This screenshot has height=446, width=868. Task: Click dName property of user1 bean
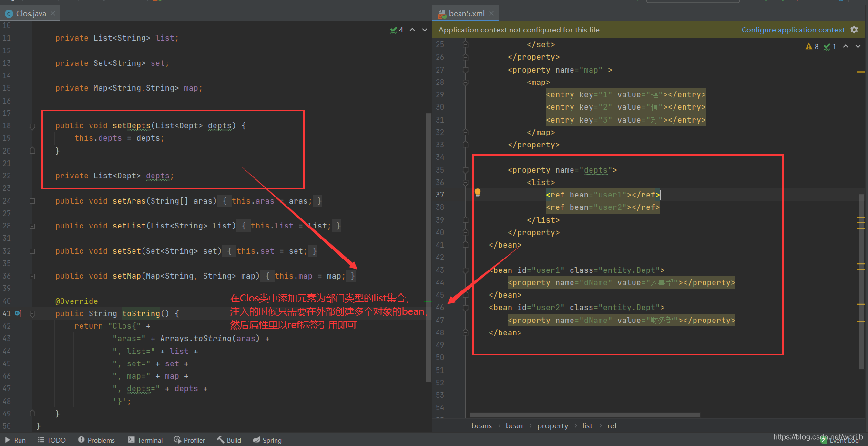[622, 283]
